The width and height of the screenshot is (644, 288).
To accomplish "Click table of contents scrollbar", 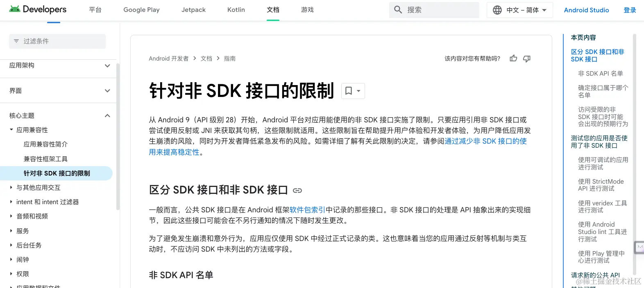I will pos(635,153).
